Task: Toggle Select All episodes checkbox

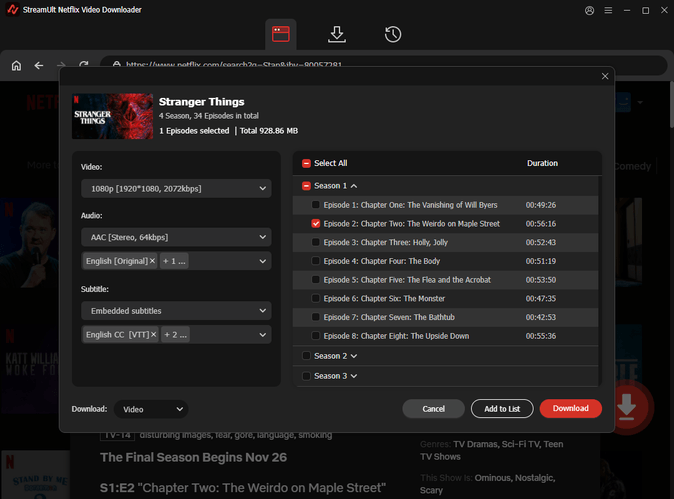Action: coord(306,163)
